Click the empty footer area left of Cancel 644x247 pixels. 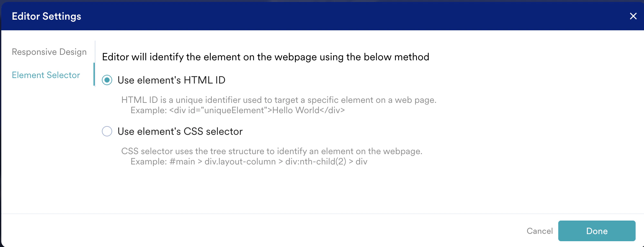(x=258, y=231)
